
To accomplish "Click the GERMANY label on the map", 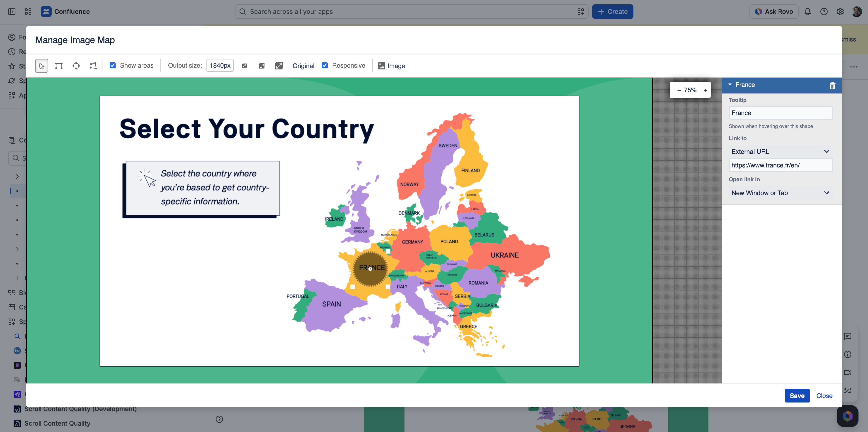I will (x=412, y=242).
